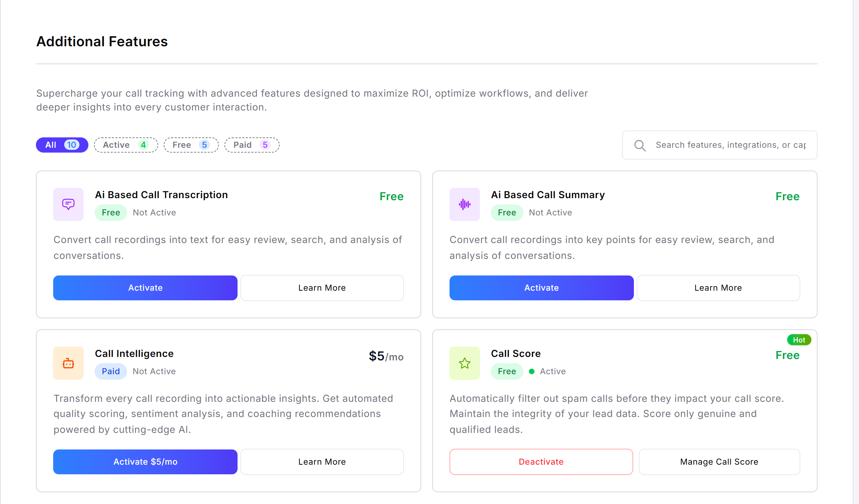
Task: Click the Ai Based Call Summary waveform icon
Action: (x=464, y=204)
